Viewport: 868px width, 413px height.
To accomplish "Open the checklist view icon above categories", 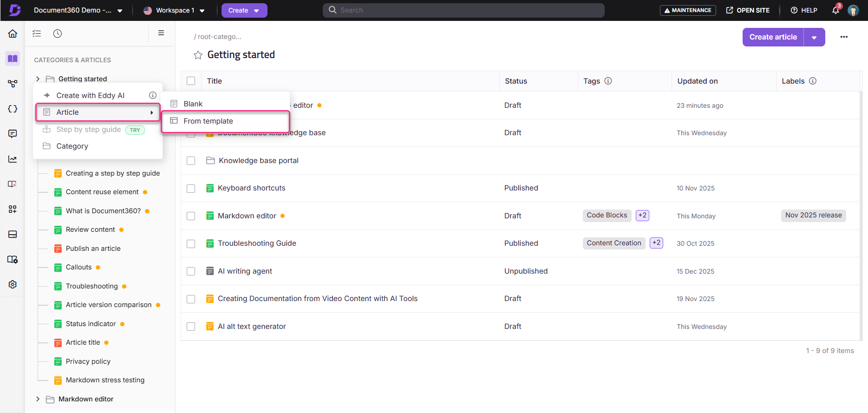I will (x=37, y=33).
